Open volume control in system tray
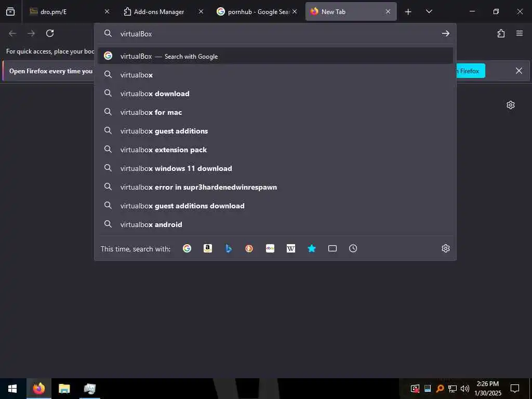This screenshot has height=399, width=532. tap(465, 389)
